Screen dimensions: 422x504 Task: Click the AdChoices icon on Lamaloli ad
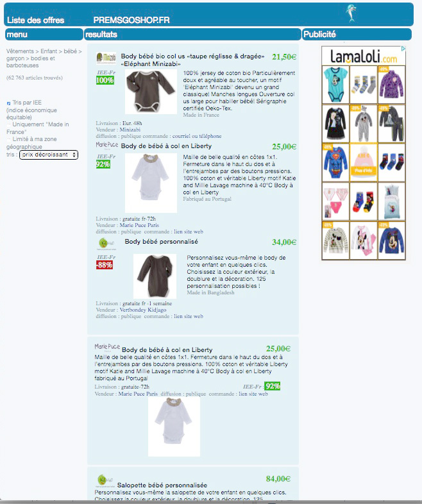click(403, 49)
